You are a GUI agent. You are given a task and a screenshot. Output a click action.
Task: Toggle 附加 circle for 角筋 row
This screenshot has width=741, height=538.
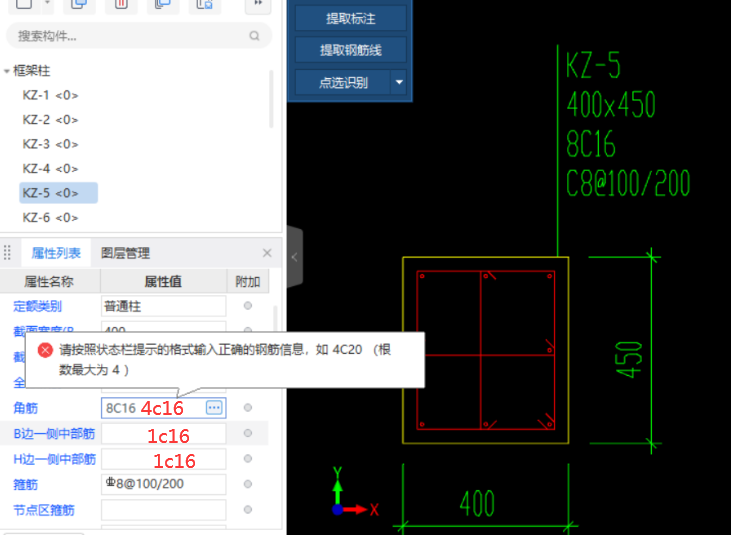tap(248, 408)
